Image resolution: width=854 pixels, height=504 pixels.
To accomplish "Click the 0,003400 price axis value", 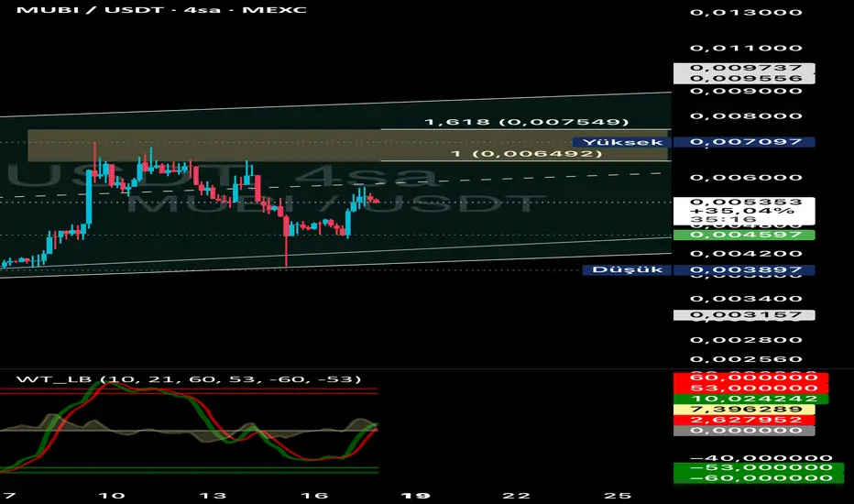I will 746,299.
